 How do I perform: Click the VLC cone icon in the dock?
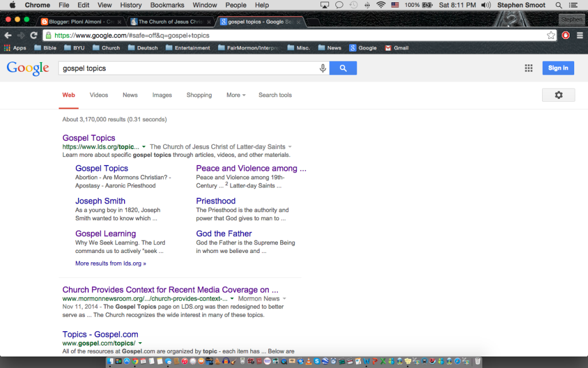[x=308, y=361]
